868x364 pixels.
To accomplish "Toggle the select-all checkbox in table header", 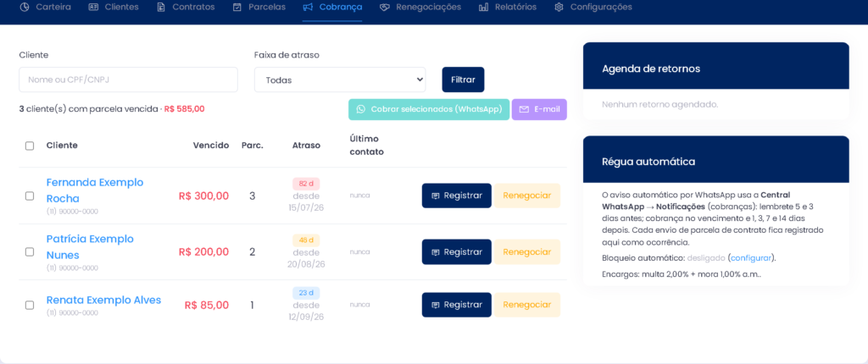I will point(30,146).
